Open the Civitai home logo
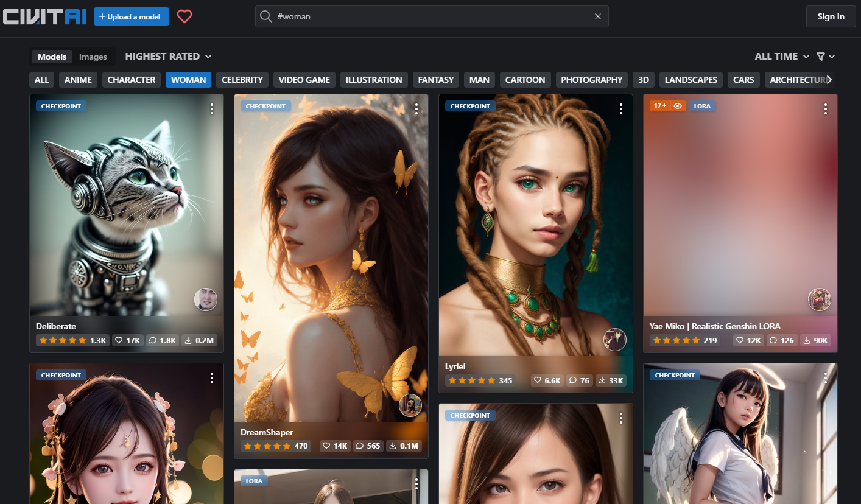 (44, 16)
